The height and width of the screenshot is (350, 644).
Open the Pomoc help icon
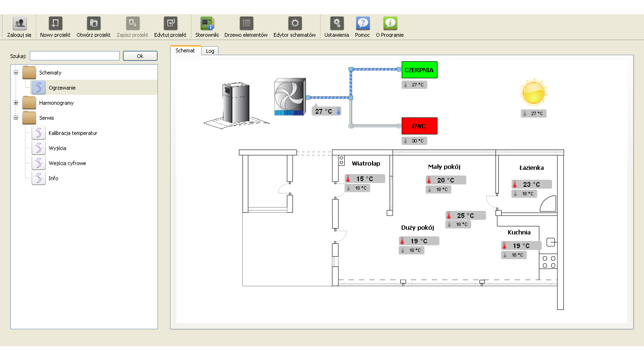pyautogui.click(x=363, y=24)
